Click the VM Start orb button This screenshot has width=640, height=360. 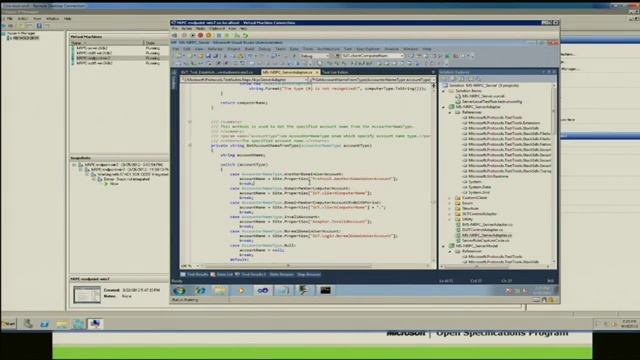point(179,291)
